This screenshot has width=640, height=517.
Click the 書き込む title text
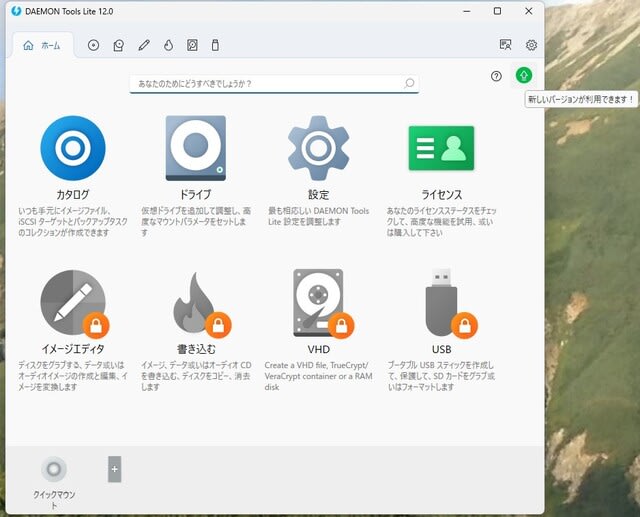[x=196, y=349]
